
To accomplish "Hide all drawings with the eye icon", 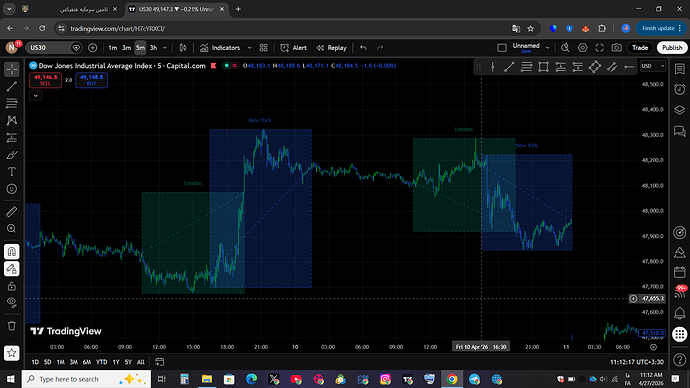I will (x=11, y=303).
